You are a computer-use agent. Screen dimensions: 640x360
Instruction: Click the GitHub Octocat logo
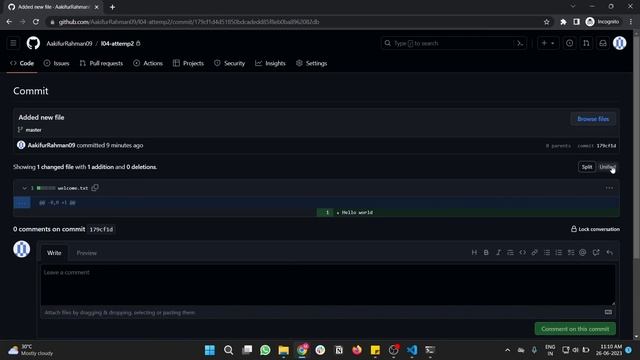tap(33, 43)
